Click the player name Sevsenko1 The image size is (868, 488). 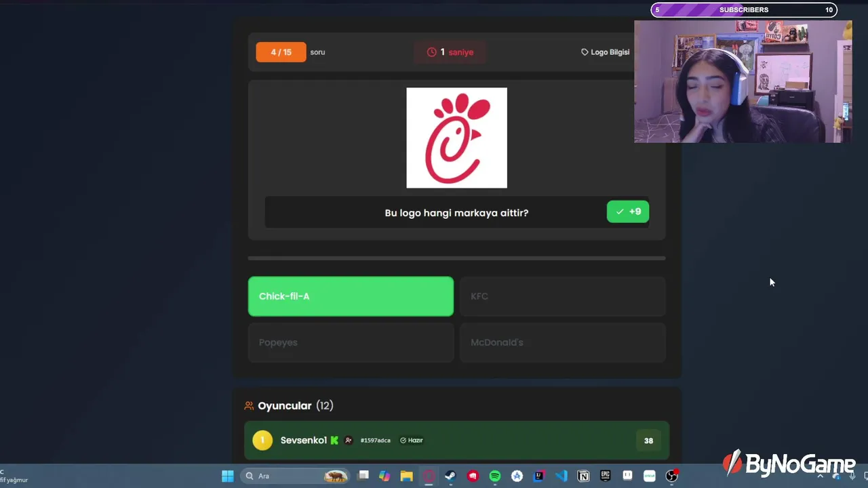click(304, 441)
